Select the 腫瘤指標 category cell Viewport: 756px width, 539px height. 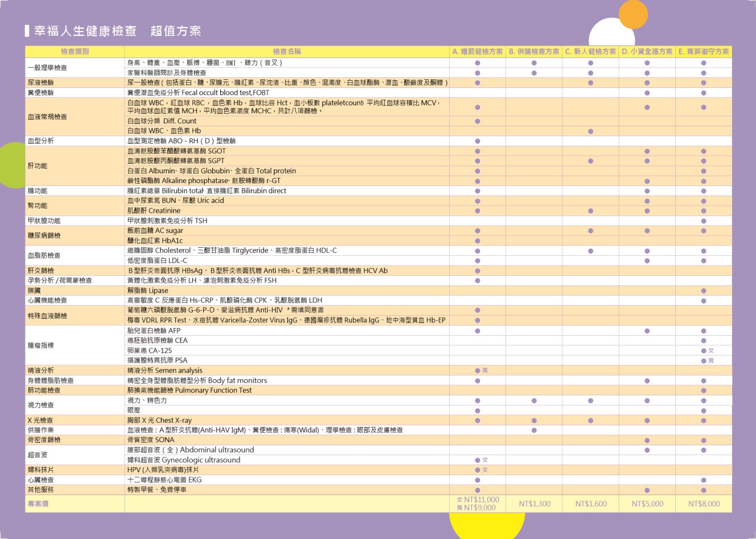pos(75,345)
